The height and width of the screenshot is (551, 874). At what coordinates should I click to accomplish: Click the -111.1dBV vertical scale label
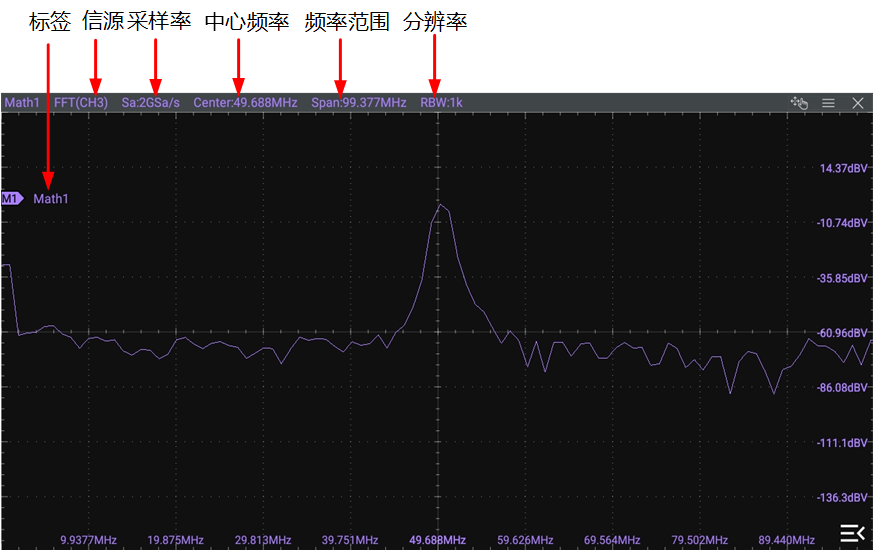click(842, 443)
